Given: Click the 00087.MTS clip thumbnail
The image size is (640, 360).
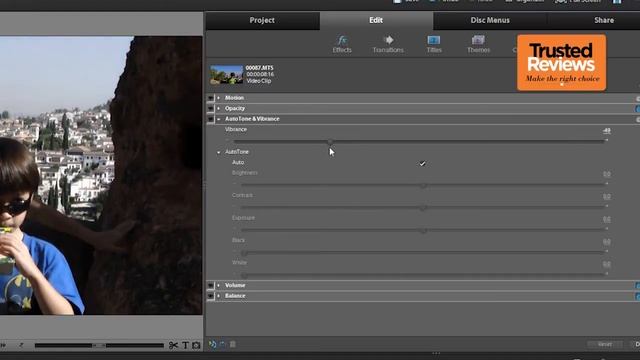Looking at the screenshot, I should pos(227,75).
